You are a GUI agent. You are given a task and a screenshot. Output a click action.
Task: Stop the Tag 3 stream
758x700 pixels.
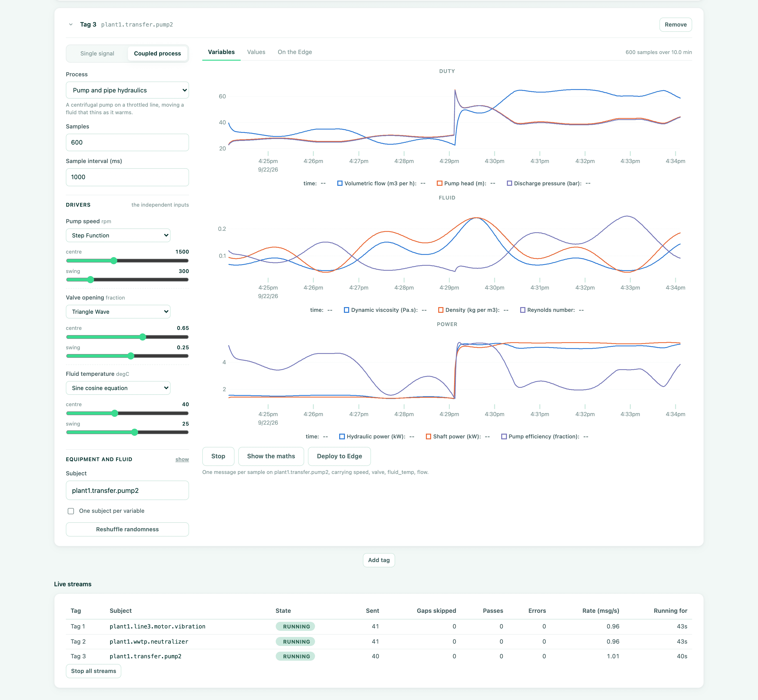[218, 456]
